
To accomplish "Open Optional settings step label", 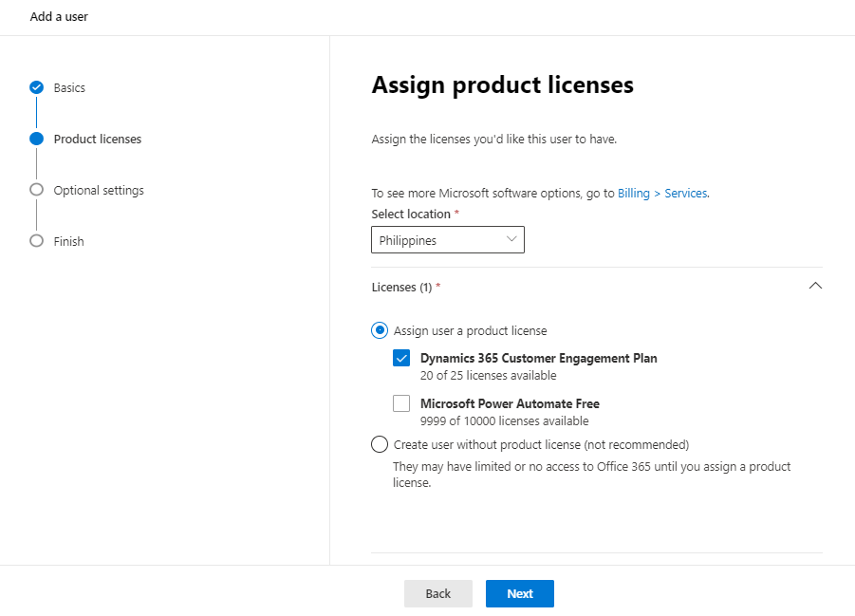I will (x=99, y=191).
